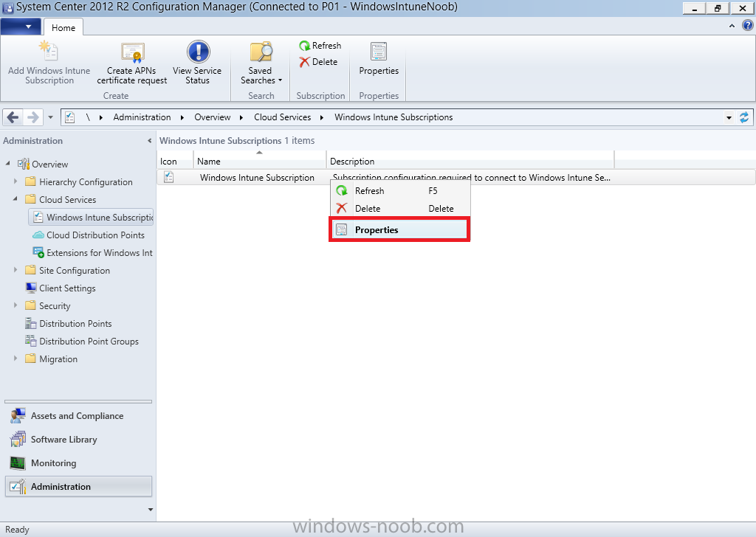This screenshot has width=756, height=537.
Task: Sort list by Icon column header
Action: pyautogui.click(x=175, y=162)
